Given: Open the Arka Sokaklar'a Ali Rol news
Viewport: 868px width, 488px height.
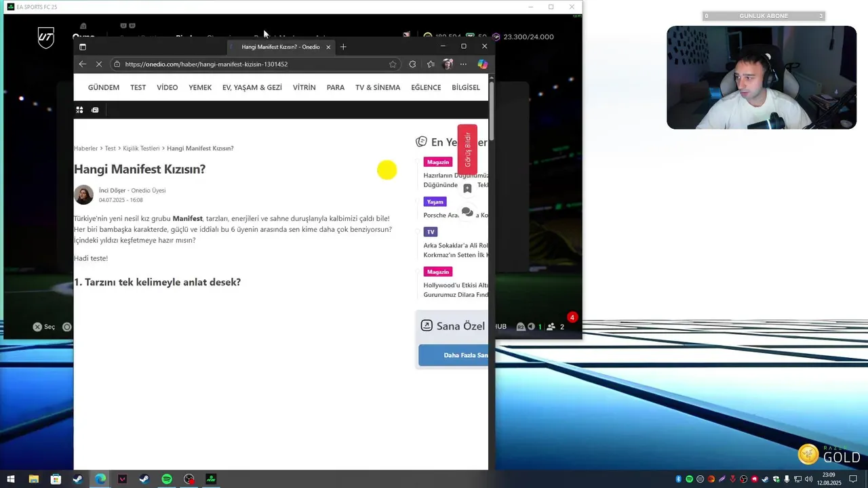Looking at the screenshot, I should (x=456, y=250).
